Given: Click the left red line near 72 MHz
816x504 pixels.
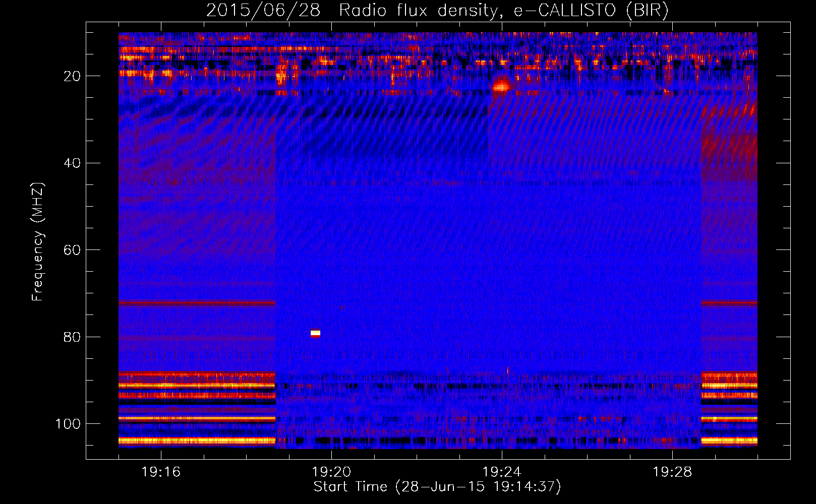Looking at the screenshot, I should click(197, 303).
